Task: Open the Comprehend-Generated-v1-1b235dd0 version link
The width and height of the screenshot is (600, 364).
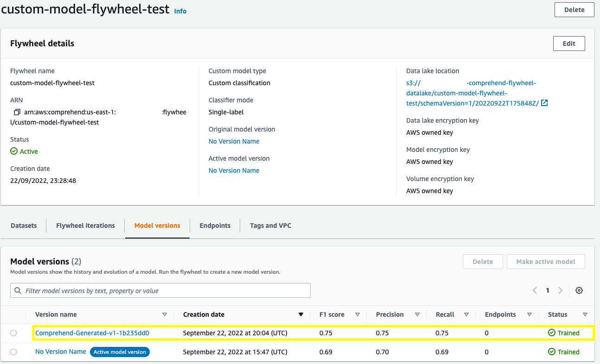Action: coord(92,333)
